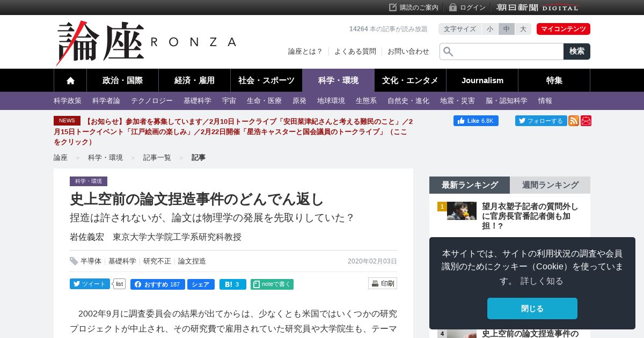Image resolution: width=644 pixels, height=338 pixels.
Task: Click the Facebook Like 6.8K button
Action: tap(476, 121)
